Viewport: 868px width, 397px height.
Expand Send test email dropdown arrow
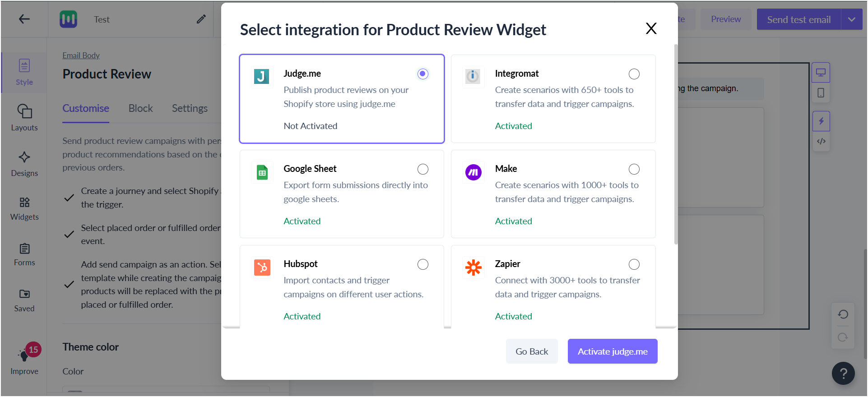click(852, 19)
